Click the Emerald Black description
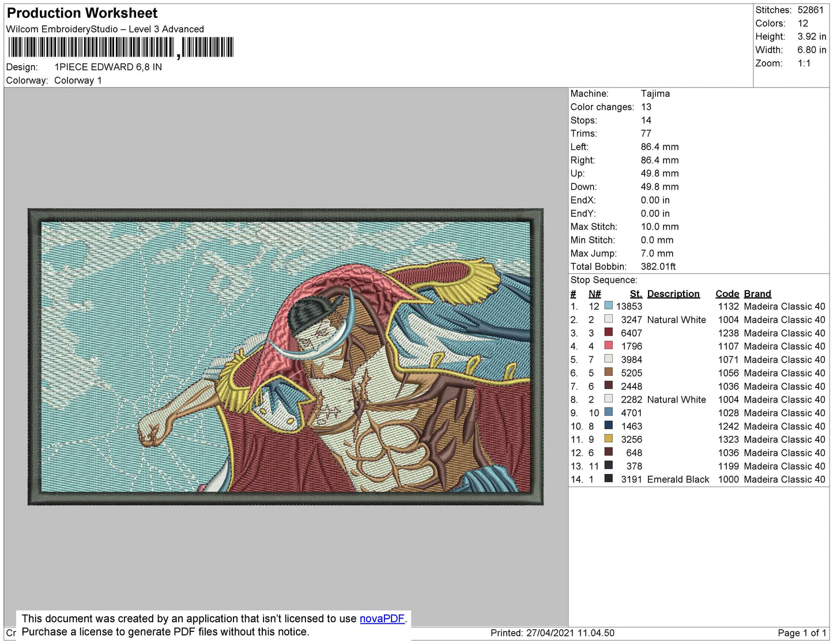 [678, 479]
